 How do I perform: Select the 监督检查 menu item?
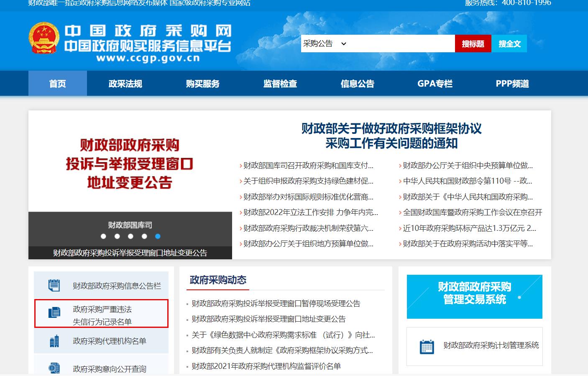(x=279, y=83)
